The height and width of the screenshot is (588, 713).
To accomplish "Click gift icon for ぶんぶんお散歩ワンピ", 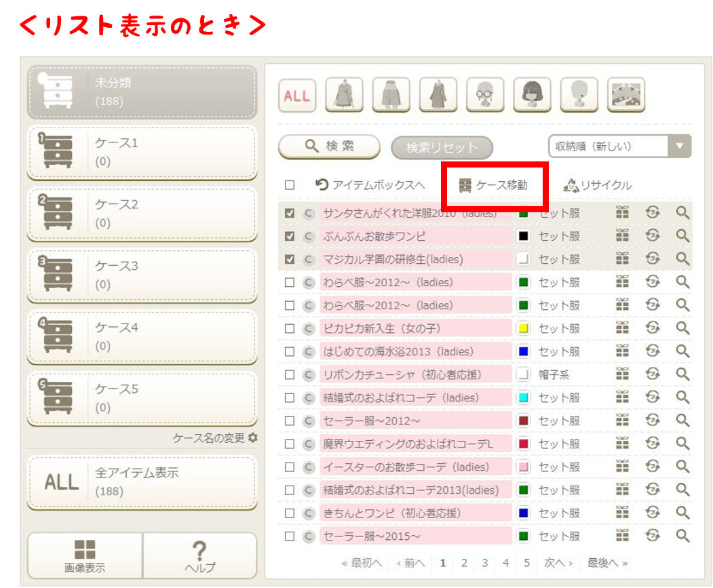I will [622, 236].
